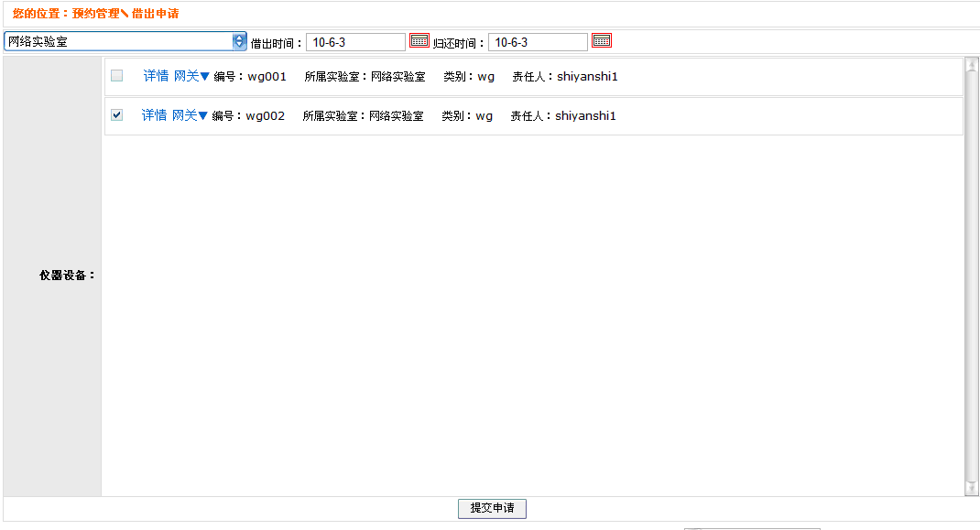Open the 详情 link for wg001

click(156, 76)
